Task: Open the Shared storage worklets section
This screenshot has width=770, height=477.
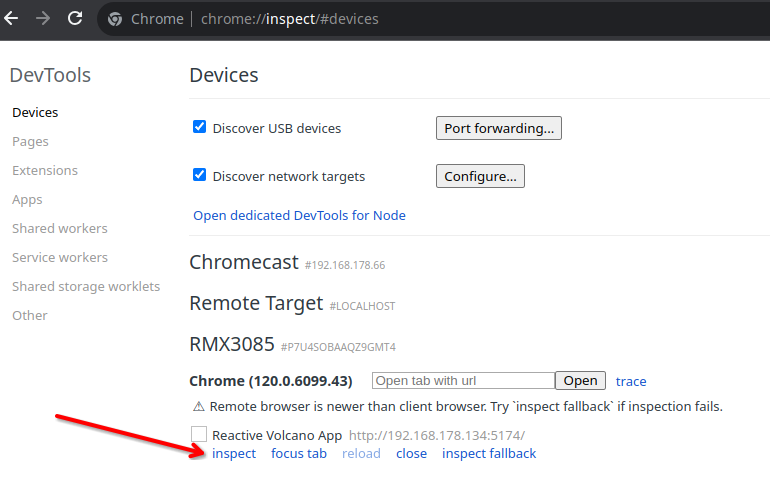Action: pyautogui.click(x=86, y=286)
